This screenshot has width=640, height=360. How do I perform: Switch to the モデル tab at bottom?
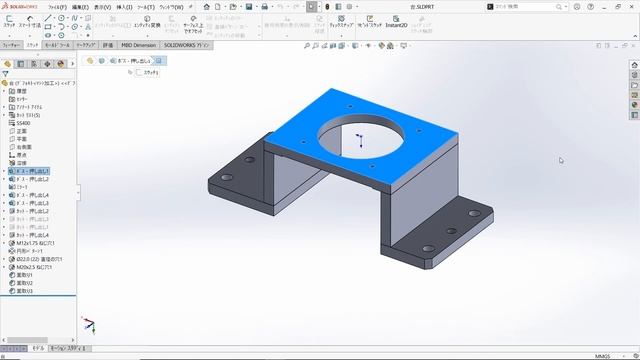click(38, 348)
